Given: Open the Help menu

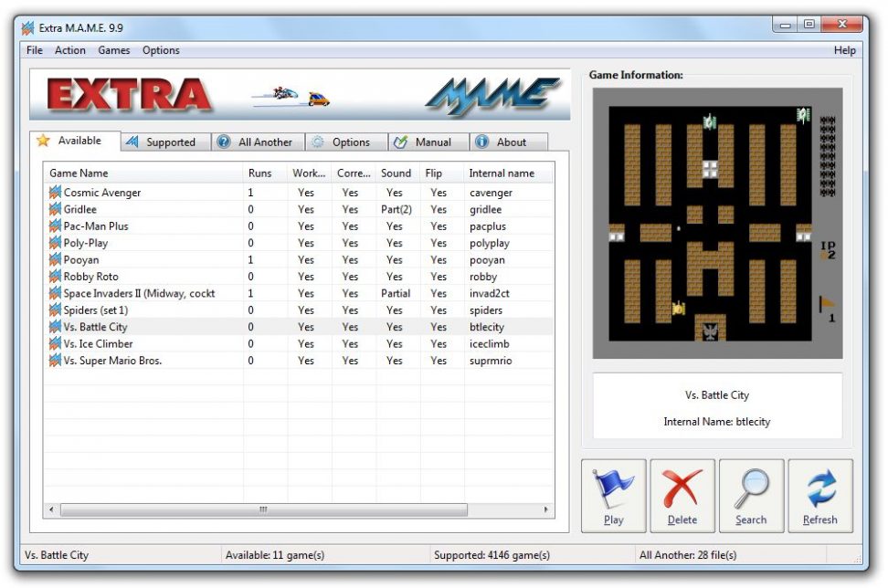Looking at the screenshot, I should coord(845,50).
